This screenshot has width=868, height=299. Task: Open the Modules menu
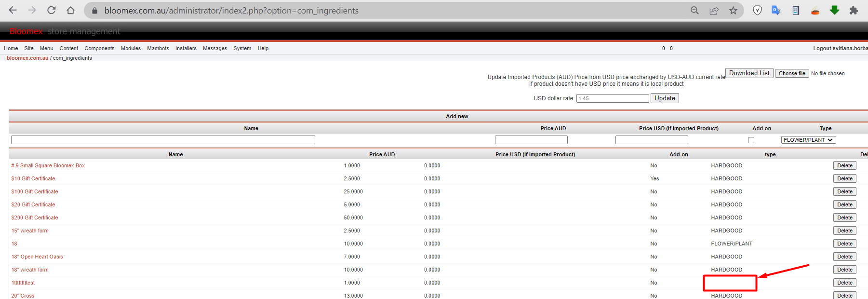tap(131, 48)
